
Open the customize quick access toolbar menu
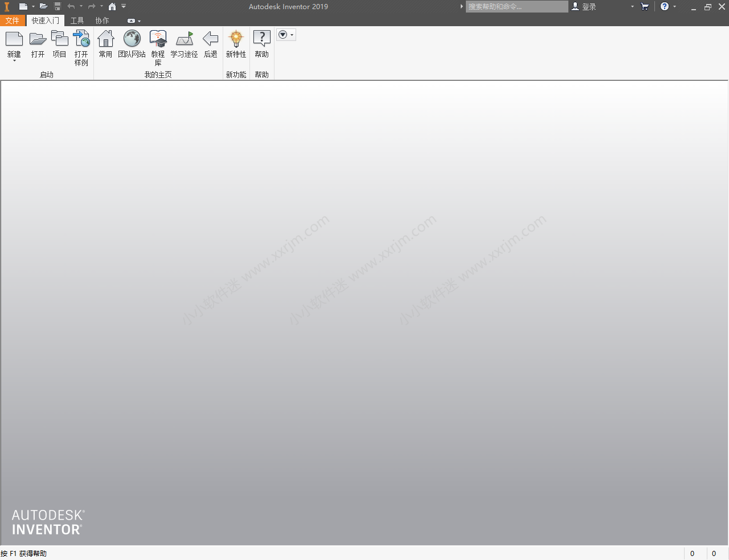(124, 7)
